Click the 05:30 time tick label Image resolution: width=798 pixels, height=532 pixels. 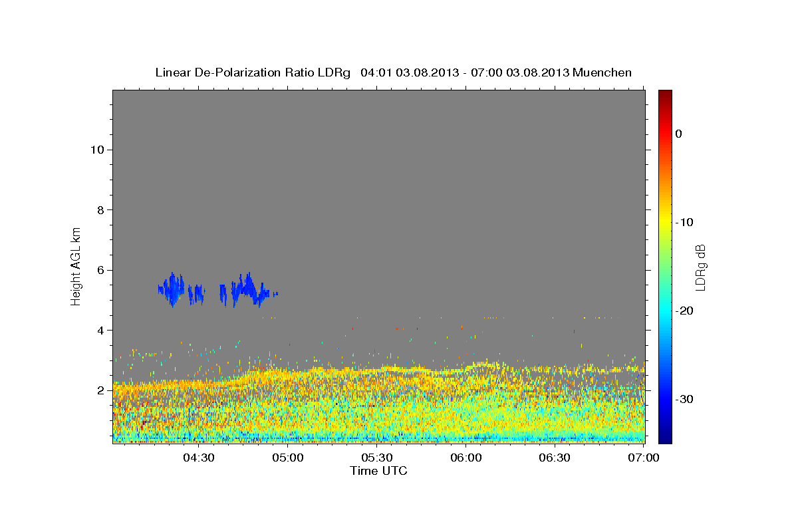(x=378, y=458)
